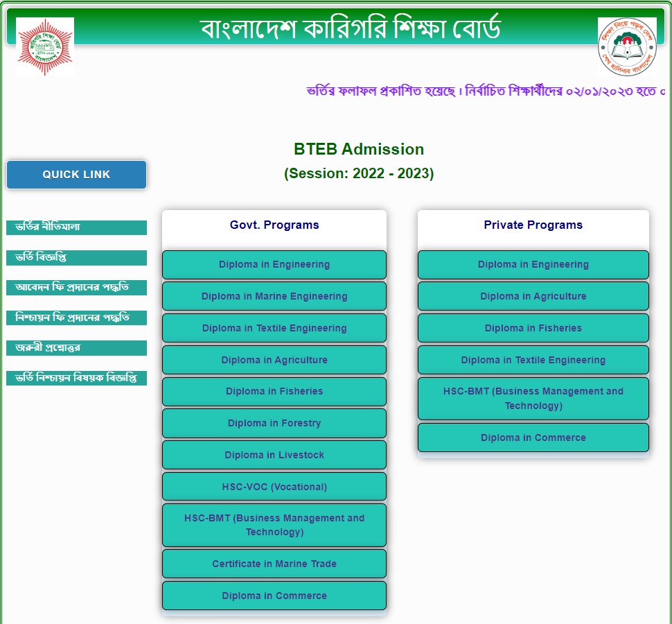Select Private Diploma in Engineering
672x624 pixels.
click(x=533, y=265)
